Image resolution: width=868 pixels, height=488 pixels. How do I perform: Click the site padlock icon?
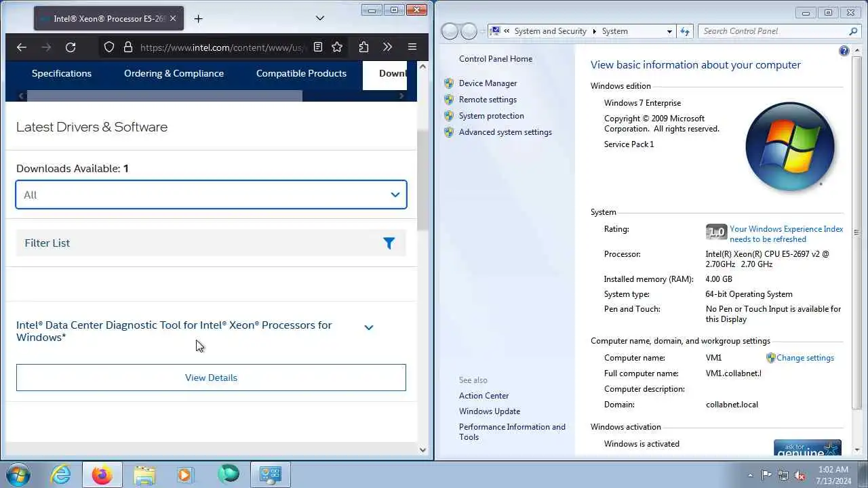(x=127, y=47)
